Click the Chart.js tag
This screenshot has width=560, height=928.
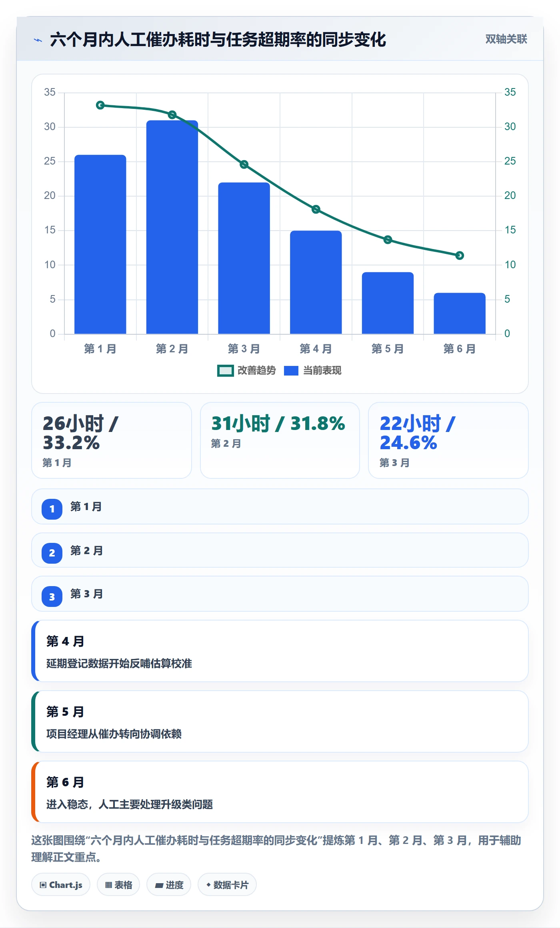point(61,885)
